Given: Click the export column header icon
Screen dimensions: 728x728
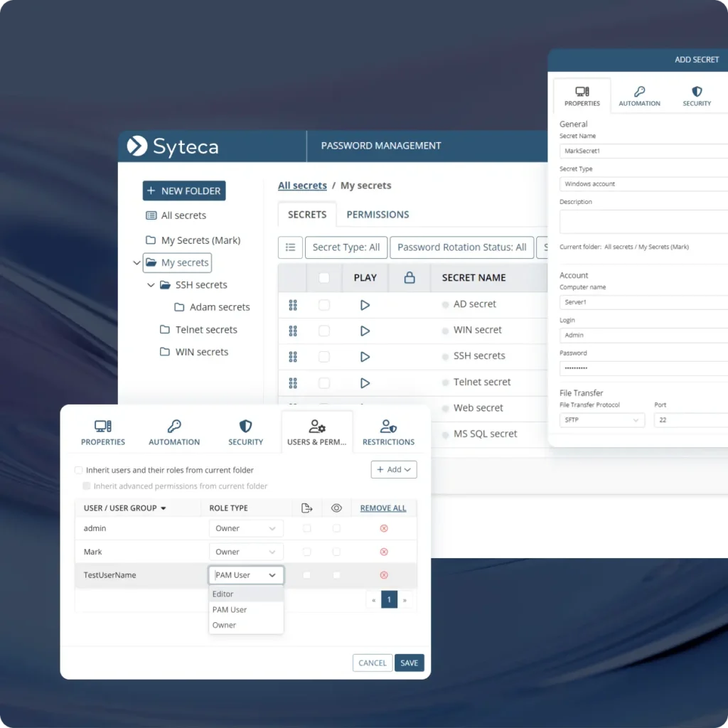Looking at the screenshot, I should pyautogui.click(x=306, y=508).
